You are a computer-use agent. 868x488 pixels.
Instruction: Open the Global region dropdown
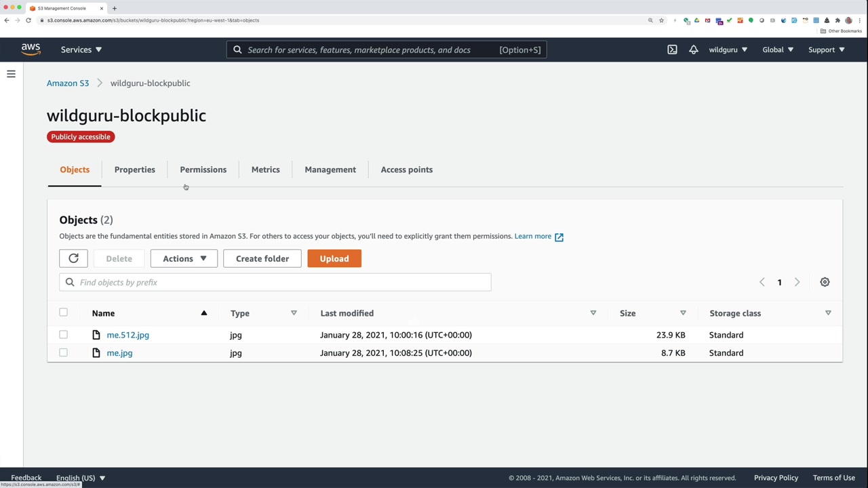pyautogui.click(x=777, y=49)
